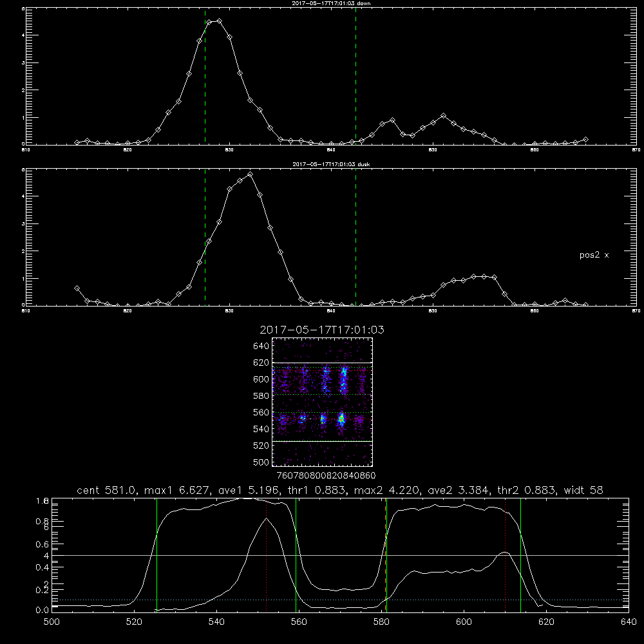The width and height of the screenshot is (644, 644).
Task: Select the 'ave2 3.384' readout text
Action: coord(458,490)
